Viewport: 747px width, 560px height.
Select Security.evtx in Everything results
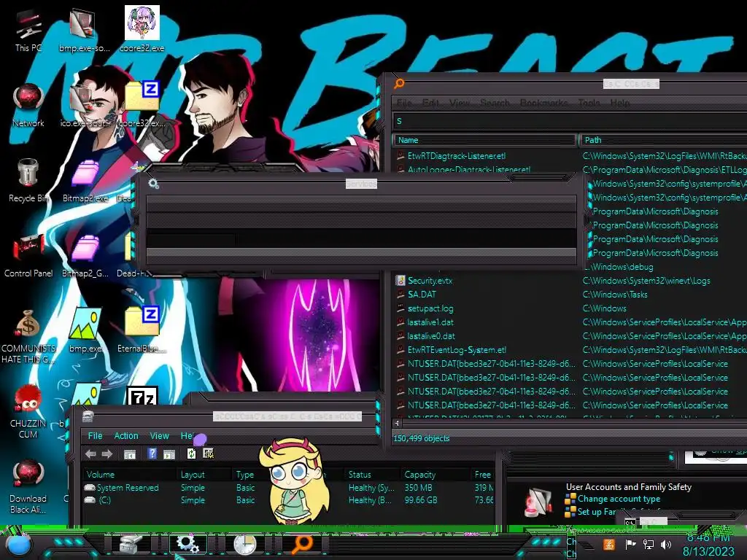point(430,281)
